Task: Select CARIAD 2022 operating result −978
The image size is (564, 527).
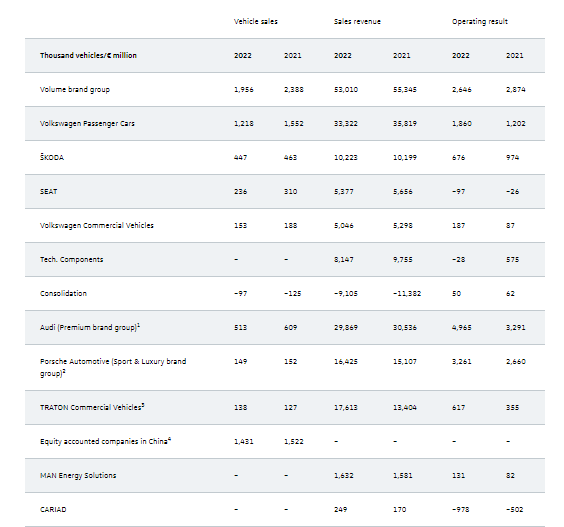Action: [x=460, y=509]
